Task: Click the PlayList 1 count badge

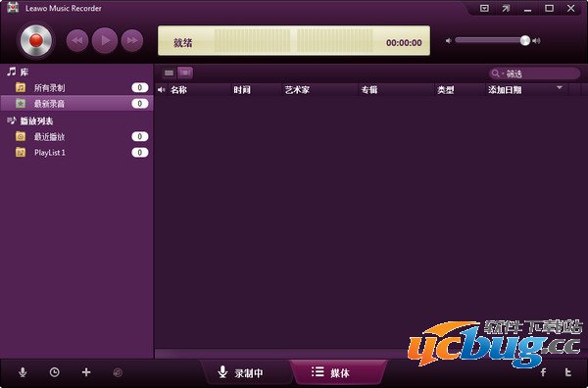Action: 140,153
